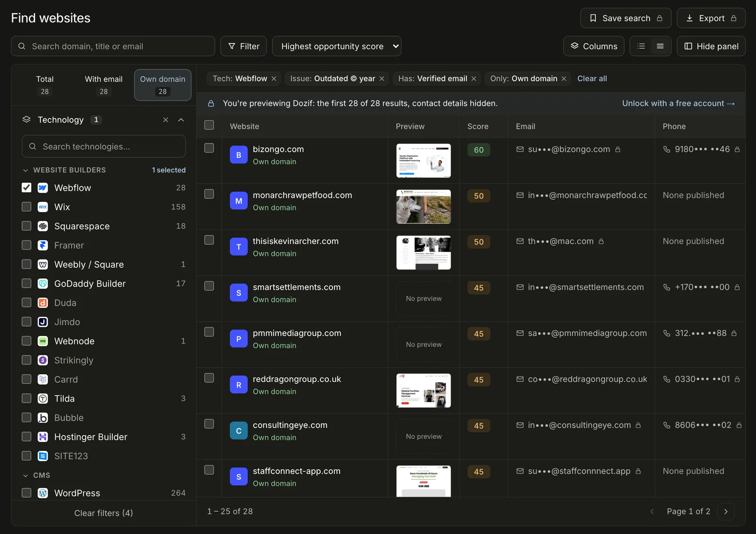The width and height of the screenshot is (756, 534).
Task: Open the monarchrawpetfood.com preview thumbnail
Action: point(423,207)
